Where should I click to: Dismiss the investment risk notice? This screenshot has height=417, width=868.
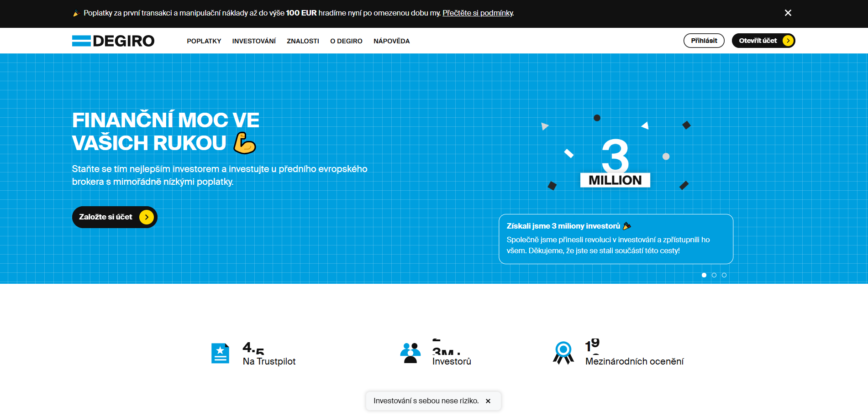click(x=488, y=401)
